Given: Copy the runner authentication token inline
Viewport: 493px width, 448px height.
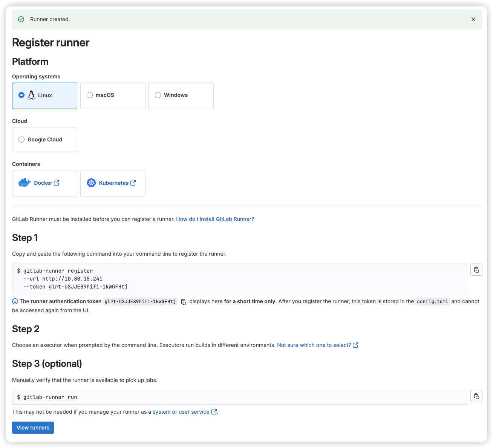Looking at the screenshot, I should tap(184, 302).
